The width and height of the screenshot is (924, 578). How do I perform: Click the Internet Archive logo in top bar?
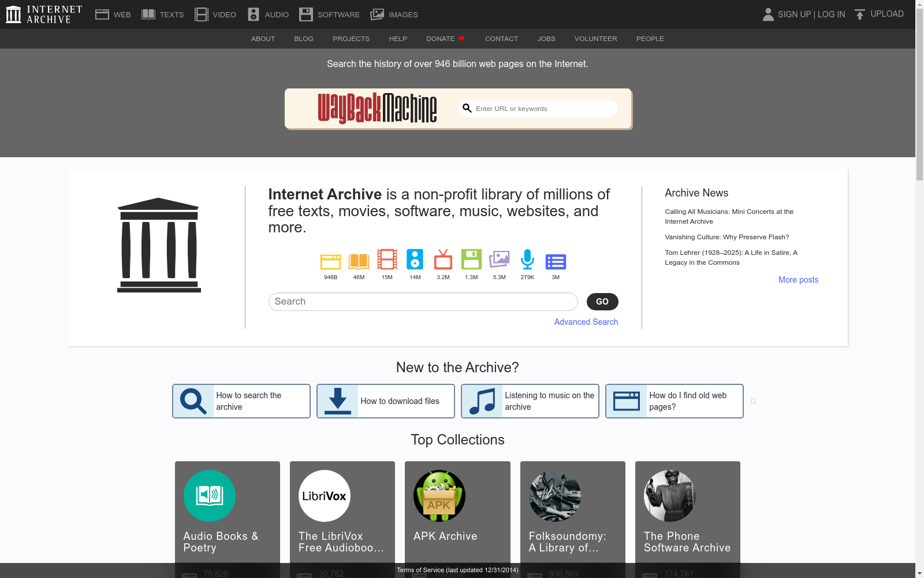[44, 14]
